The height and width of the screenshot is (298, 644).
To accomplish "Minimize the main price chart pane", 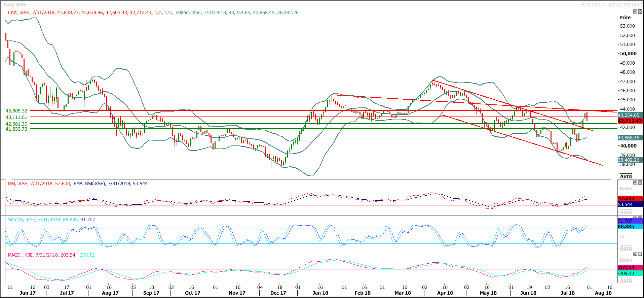I will pyautogui.click(x=635, y=12).
